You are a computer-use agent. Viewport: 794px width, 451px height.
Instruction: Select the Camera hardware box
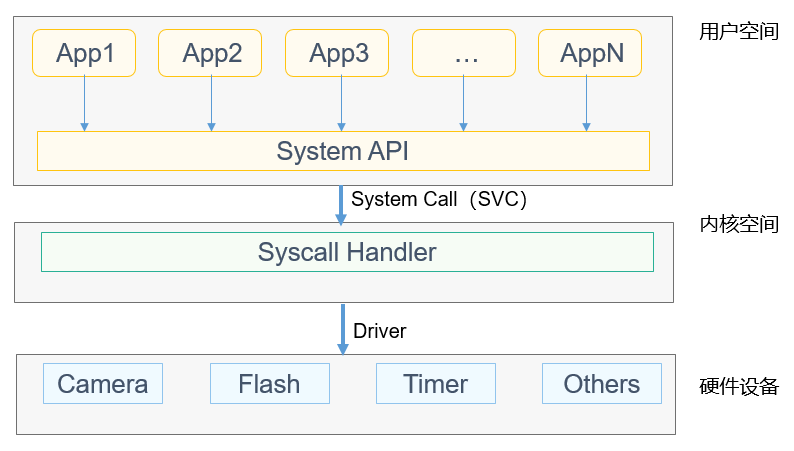(103, 384)
